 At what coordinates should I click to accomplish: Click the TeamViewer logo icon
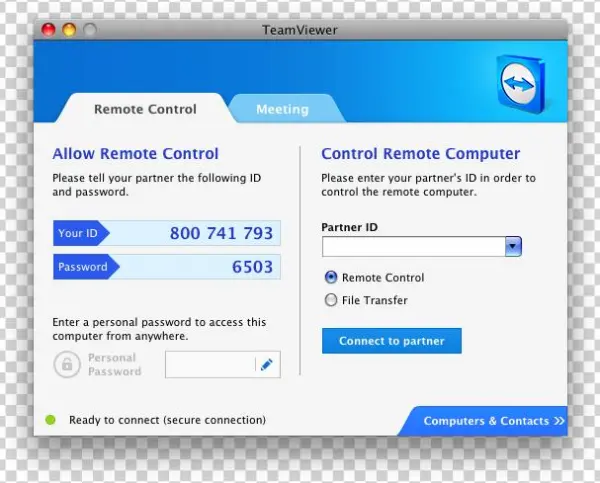coord(520,84)
